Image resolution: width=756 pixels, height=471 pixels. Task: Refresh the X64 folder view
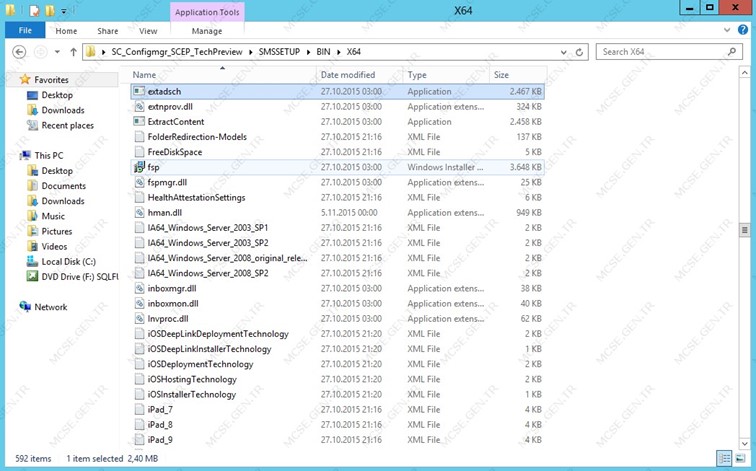tap(579, 52)
